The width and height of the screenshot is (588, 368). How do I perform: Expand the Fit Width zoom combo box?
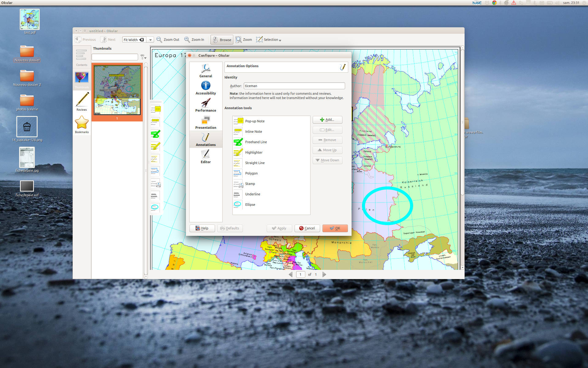point(150,40)
